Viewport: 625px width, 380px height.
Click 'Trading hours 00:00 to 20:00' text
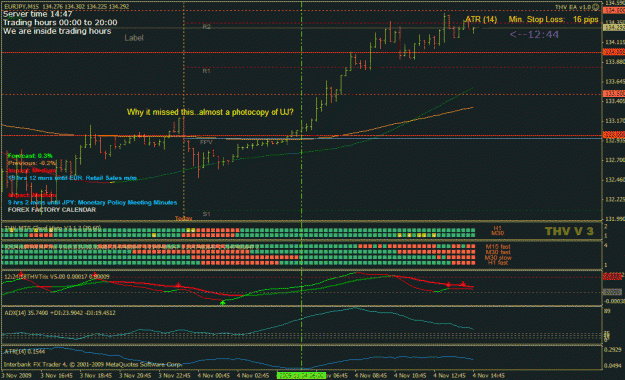tap(60, 23)
